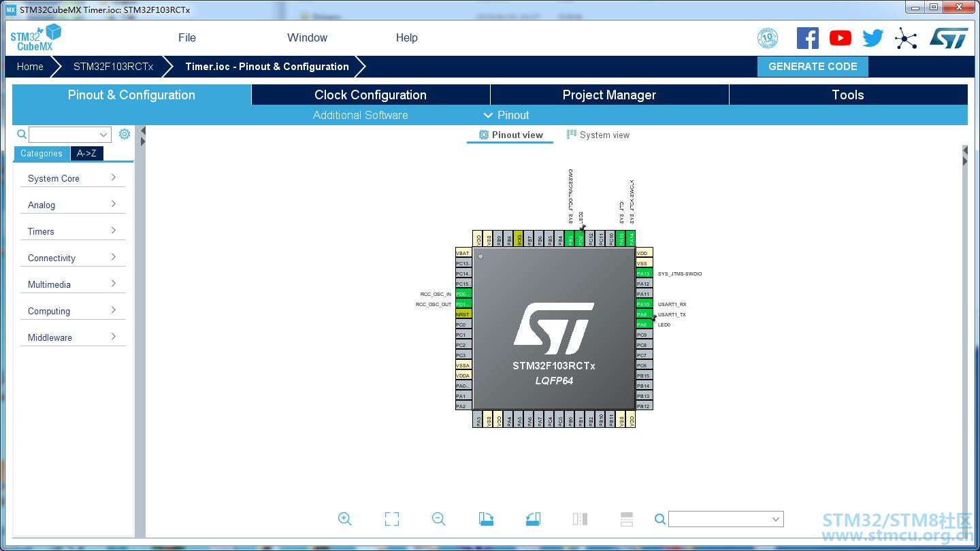Viewport: 980px width, 551px height.
Task: Click the SYS_JTMS-SWDIO pin label
Action: tap(680, 273)
